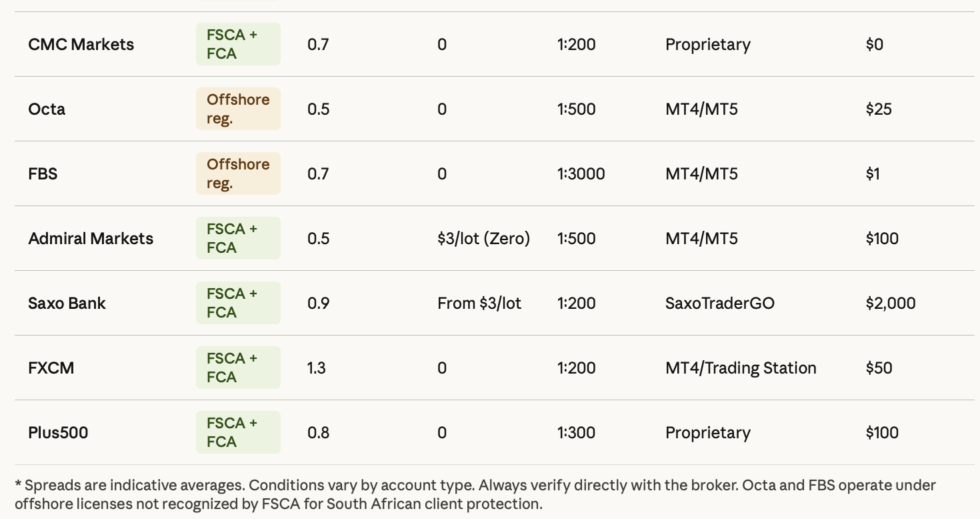Click the Saxo Bank broker name

click(67, 304)
